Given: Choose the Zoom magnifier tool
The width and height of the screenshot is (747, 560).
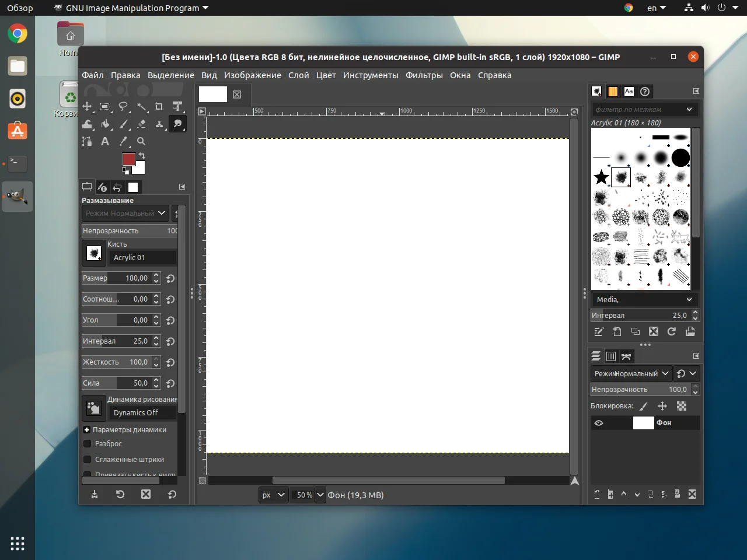Looking at the screenshot, I should click(x=141, y=141).
